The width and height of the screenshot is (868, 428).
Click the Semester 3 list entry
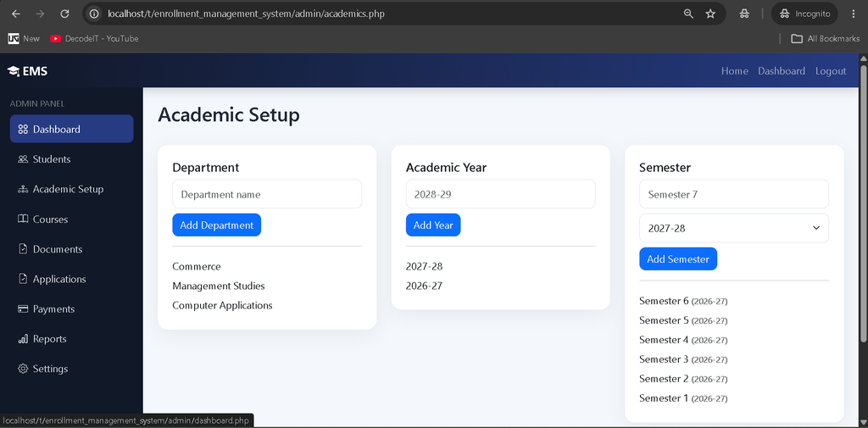pos(683,359)
